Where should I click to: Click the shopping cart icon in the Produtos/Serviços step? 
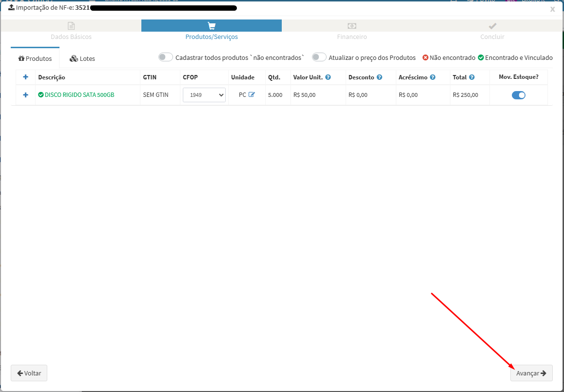click(212, 26)
